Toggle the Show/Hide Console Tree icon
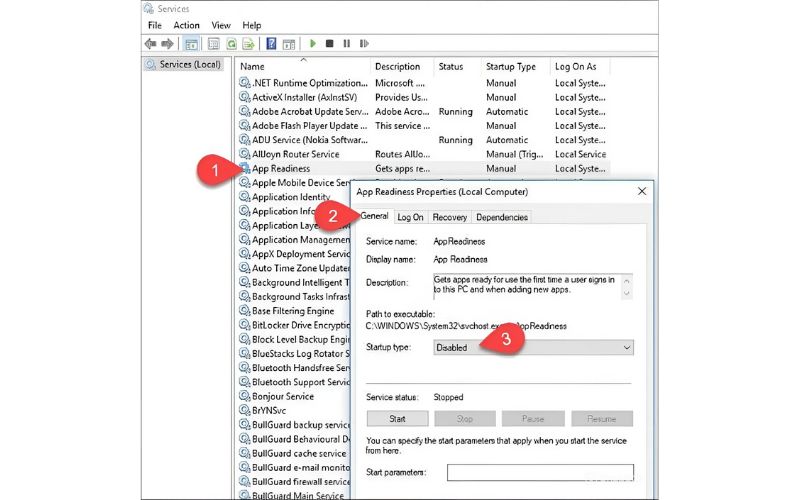Screen dimensions: 799x500 (191, 44)
